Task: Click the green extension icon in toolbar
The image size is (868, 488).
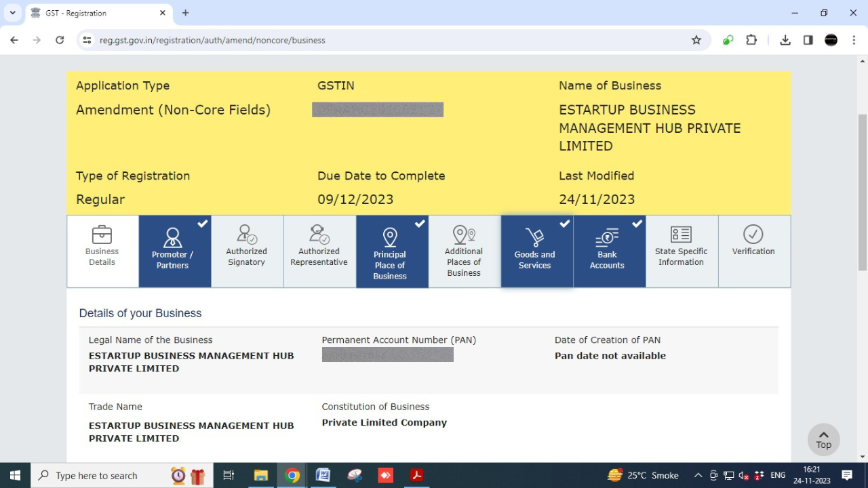Action: coord(728,40)
